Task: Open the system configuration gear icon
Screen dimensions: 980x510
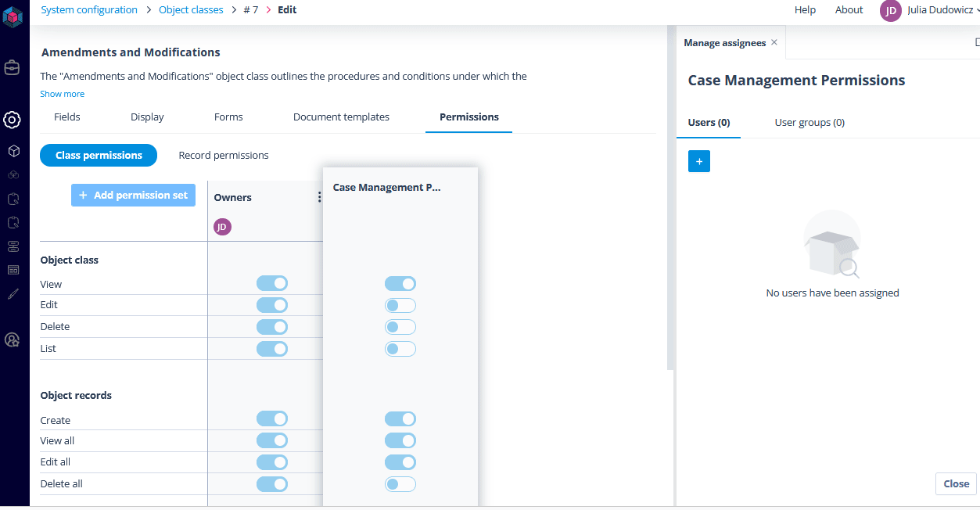Action: click(13, 120)
